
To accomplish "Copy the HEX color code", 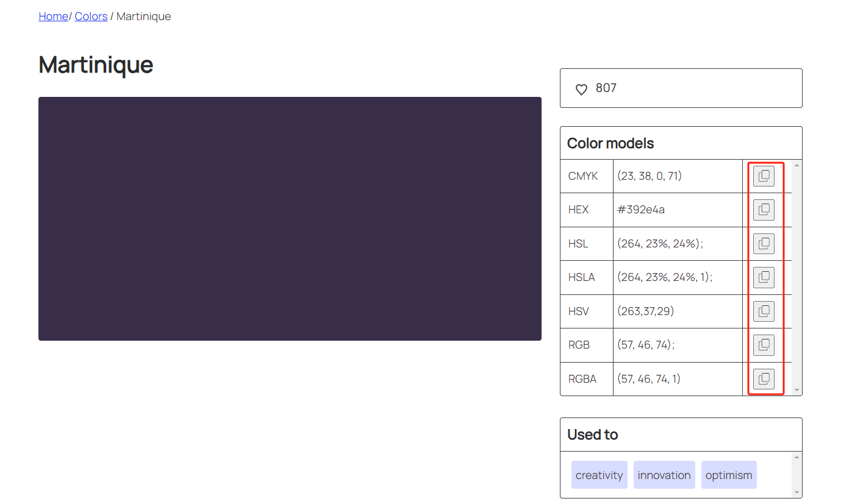I will point(764,210).
